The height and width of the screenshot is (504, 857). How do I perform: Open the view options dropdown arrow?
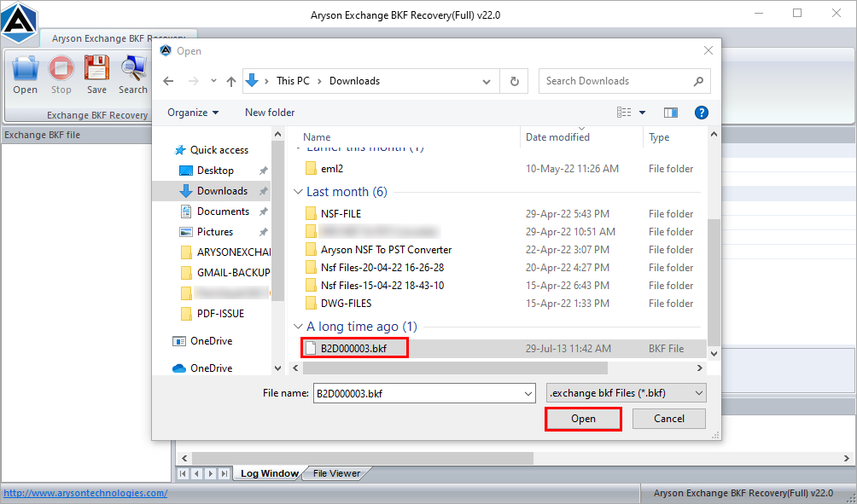pos(642,113)
